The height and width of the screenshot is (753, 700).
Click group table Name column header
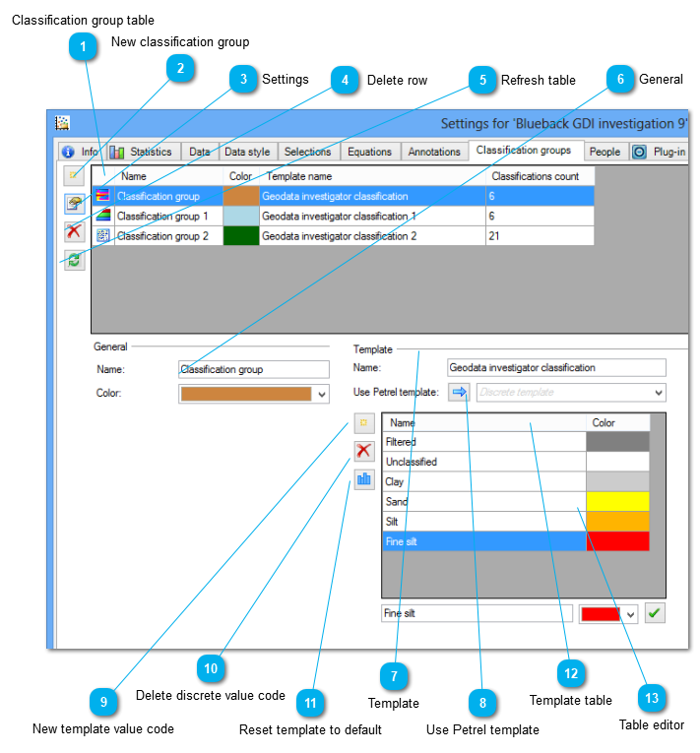(168, 176)
